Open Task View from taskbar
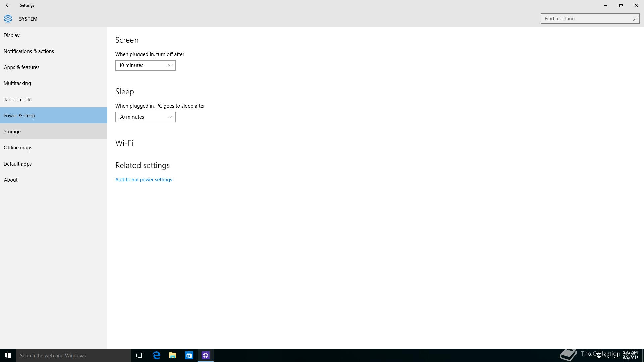This screenshot has width=644, height=362. point(140,355)
